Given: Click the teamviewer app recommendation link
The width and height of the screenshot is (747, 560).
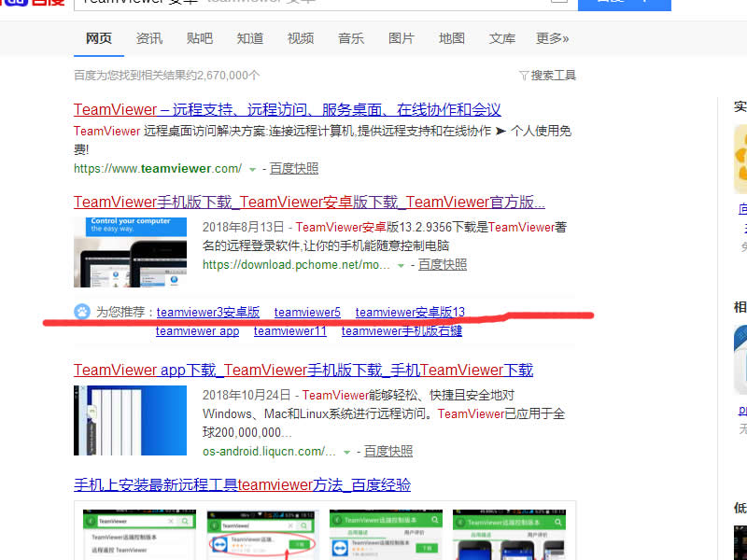Looking at the screenshot, I should [x=197, y=330].
